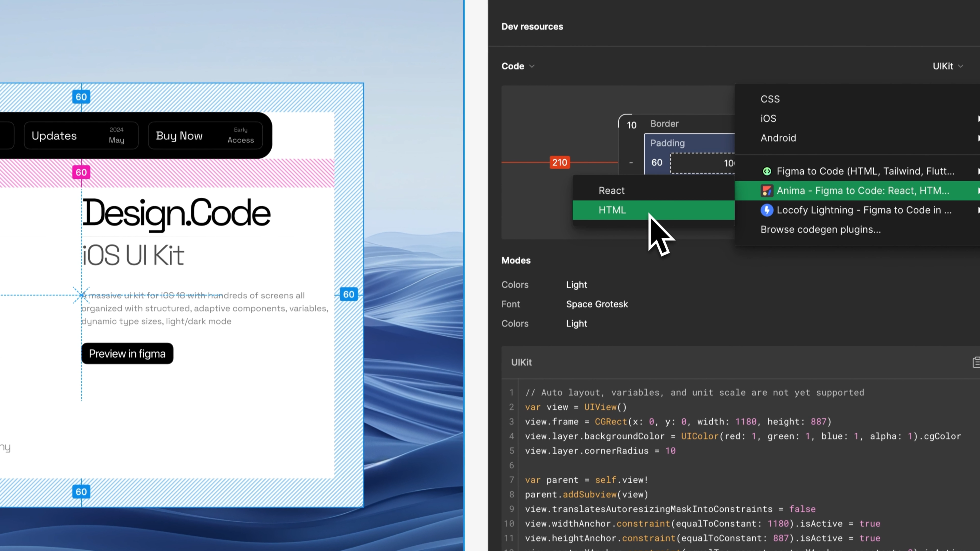Click the green Figma to Code plugin icon
Image resolution: width=980 pixels, height=551 pixels.
coord(767,171)
